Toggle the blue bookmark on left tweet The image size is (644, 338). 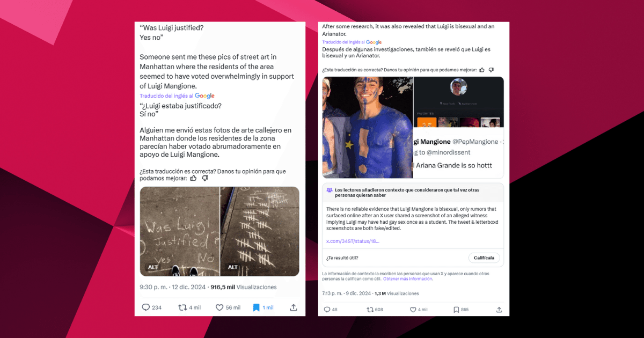[x=256, y=307]
